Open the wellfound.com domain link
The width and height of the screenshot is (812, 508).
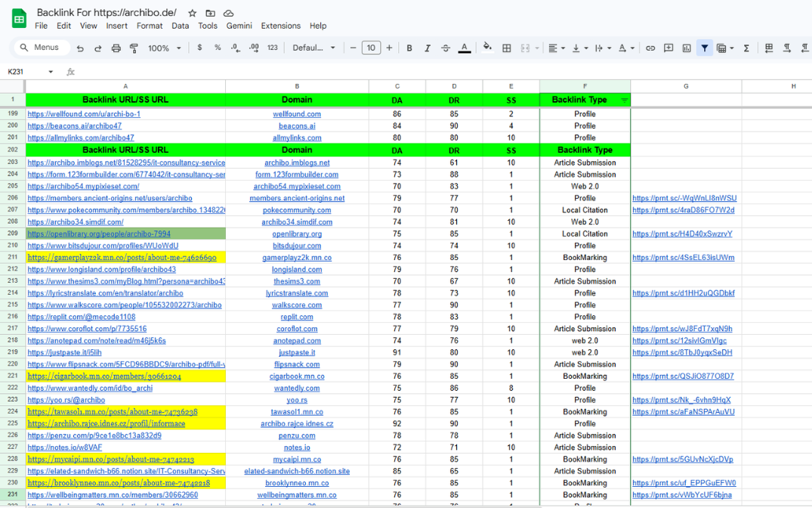tap(297, 114)
